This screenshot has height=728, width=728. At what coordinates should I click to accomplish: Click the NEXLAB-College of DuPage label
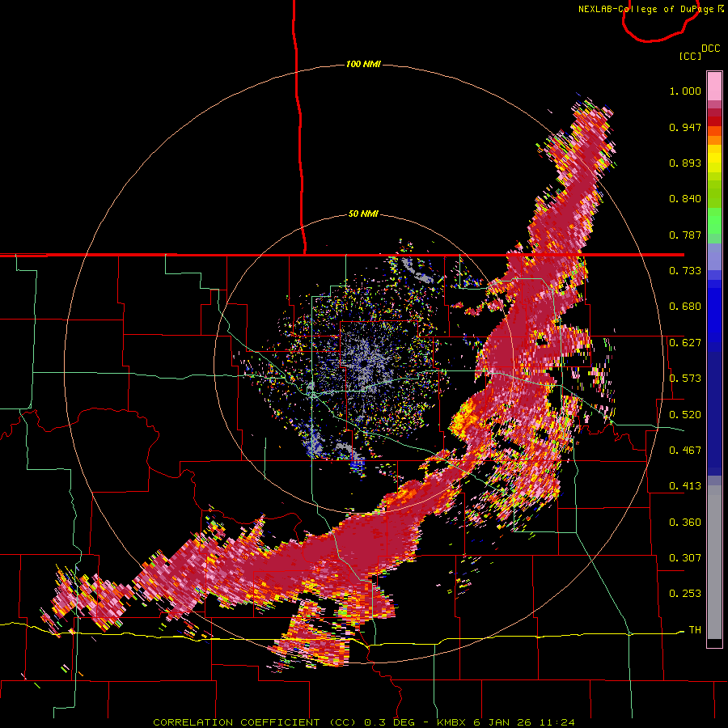650,9
